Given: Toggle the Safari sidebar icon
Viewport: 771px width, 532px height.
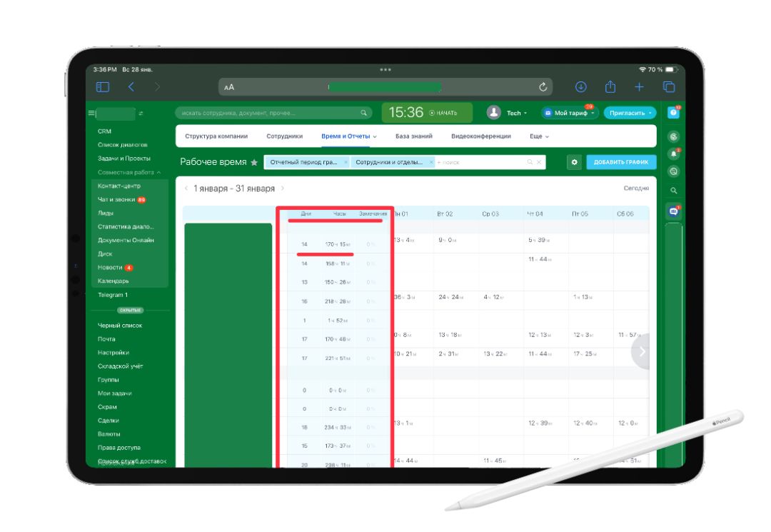Looking at the screenshot, I should coord(103,87).
